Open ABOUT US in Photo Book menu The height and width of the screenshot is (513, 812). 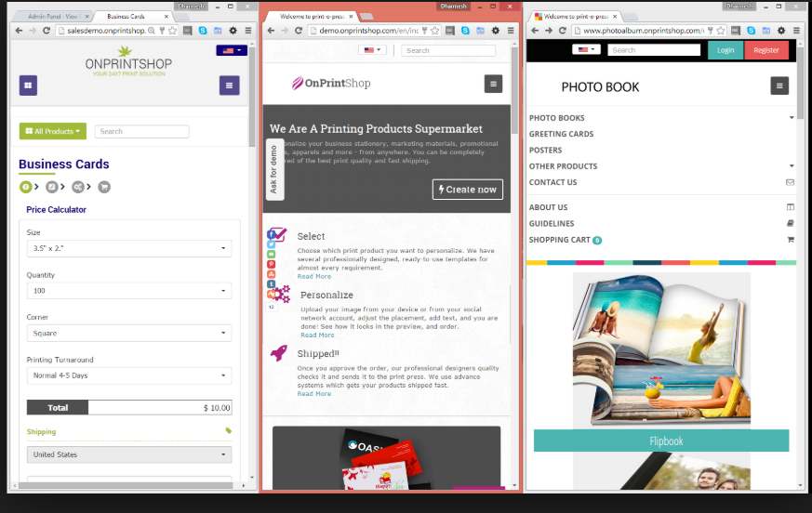(x=549, y=207)
